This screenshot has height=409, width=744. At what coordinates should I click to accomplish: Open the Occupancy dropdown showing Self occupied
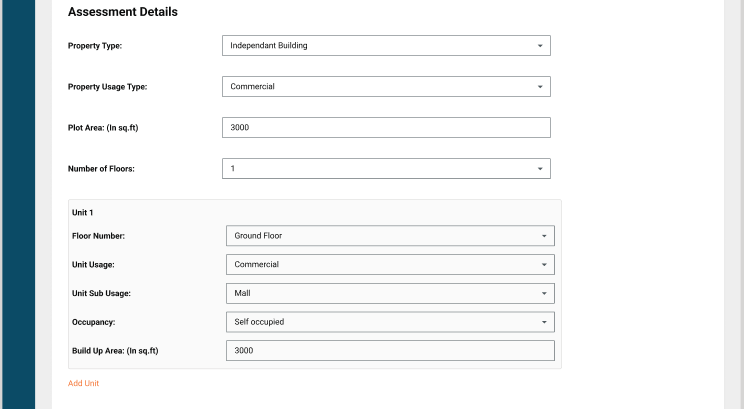click(390, 322)
